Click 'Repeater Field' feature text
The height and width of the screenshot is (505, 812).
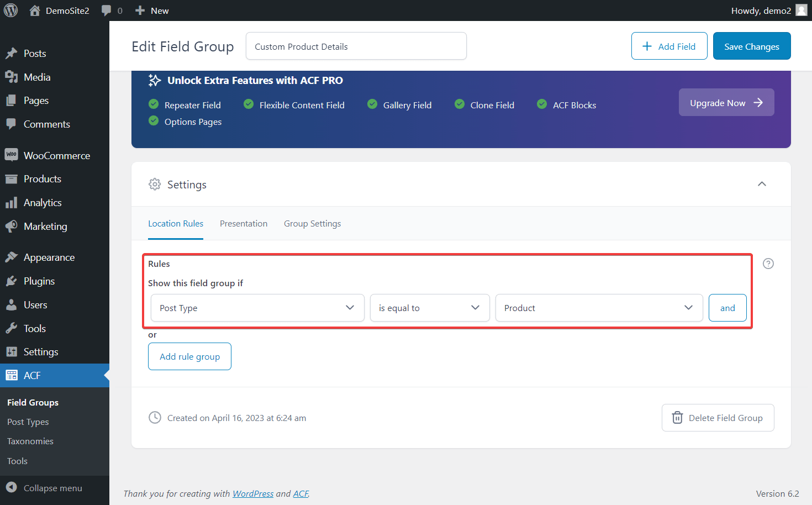coord(193,105)
